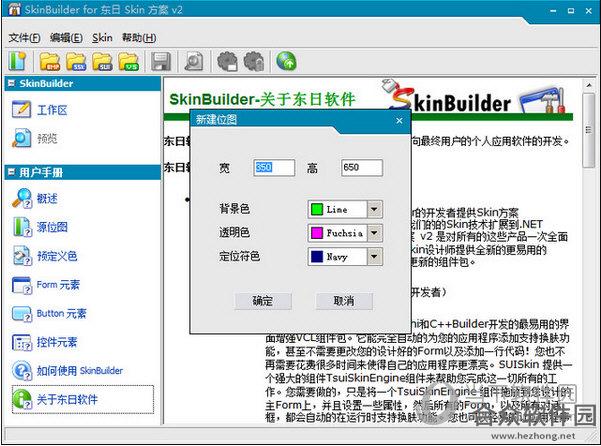Open the 编辑(E) menu
This screenshot has width=601, height=446.
tap(66, 38)
